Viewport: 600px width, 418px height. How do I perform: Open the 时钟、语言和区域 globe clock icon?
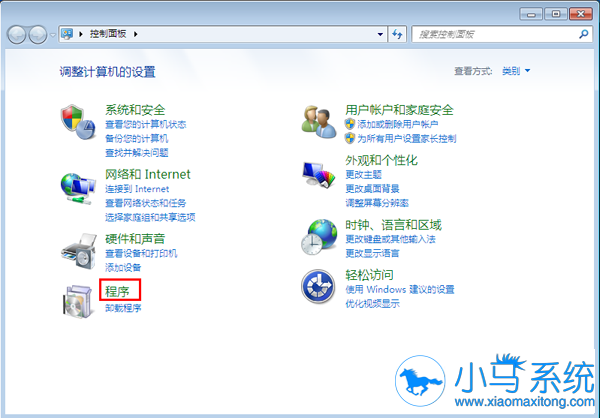coord(319,237)
